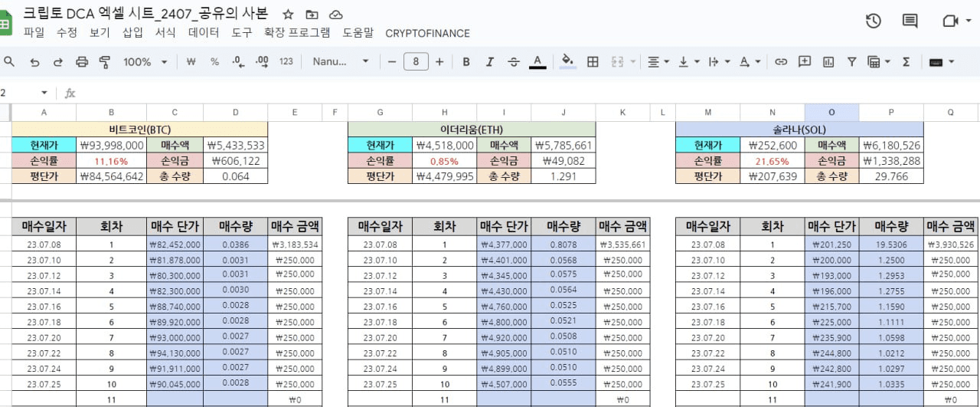This screenshot has width=980, height=407.
Task: Open the name box dropdown arrow
Action: click(44, 93)
